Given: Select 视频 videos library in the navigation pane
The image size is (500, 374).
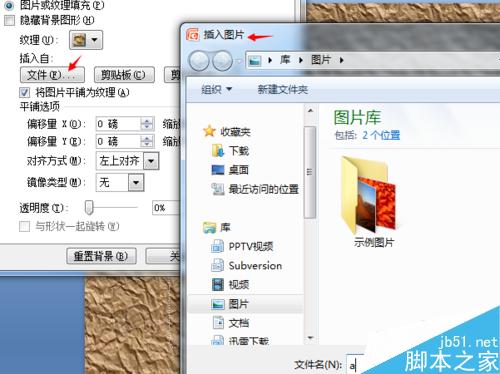Looking at the screenshot, I should 239,285.
